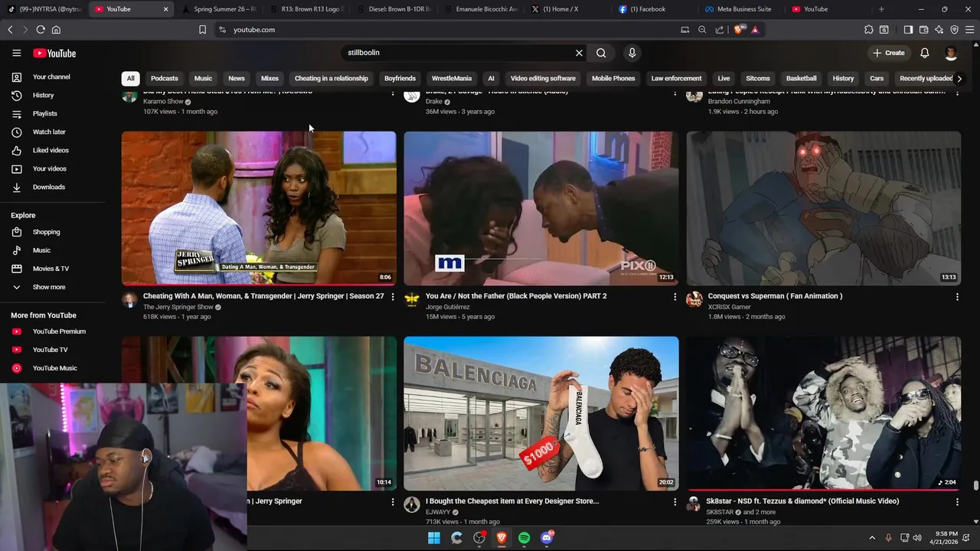Screen dimensions: 980x551
Task: Click the YouTube search input field
Action: pos(458,53)
